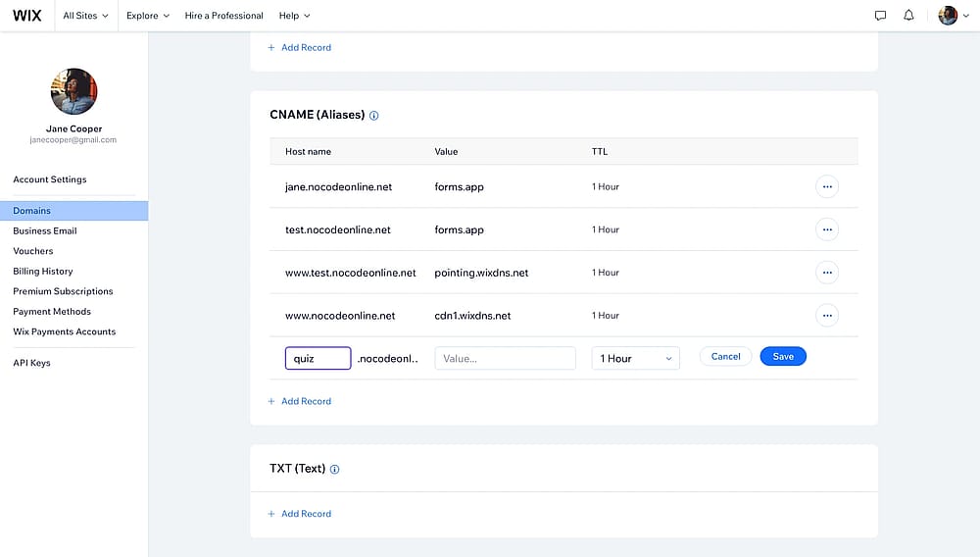Click the host name field containing quiz

(x=318, y=358)
